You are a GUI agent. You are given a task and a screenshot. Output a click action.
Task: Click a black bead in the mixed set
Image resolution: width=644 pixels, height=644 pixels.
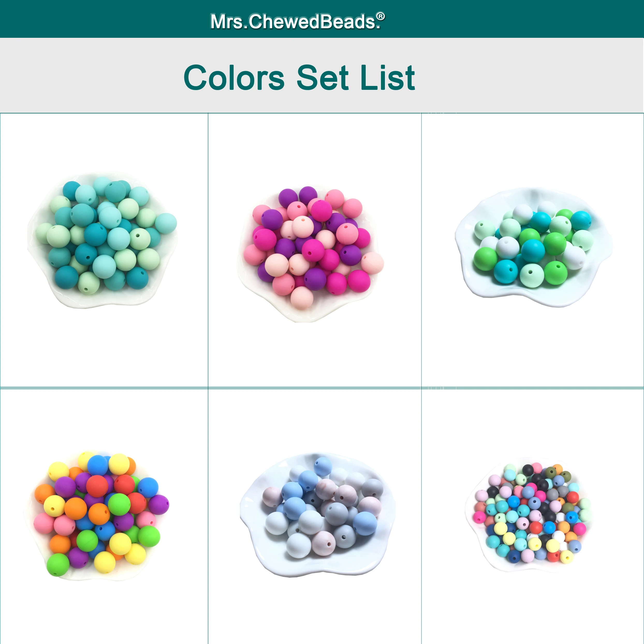click(528, 470)
